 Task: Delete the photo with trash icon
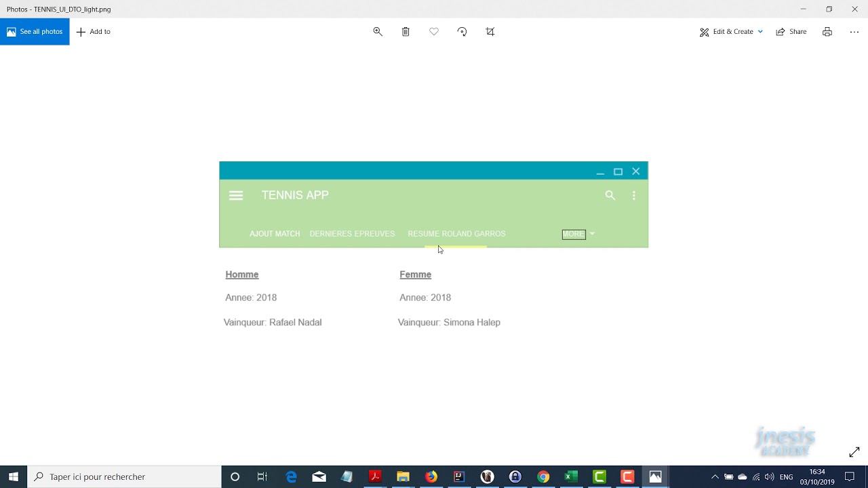406,32
